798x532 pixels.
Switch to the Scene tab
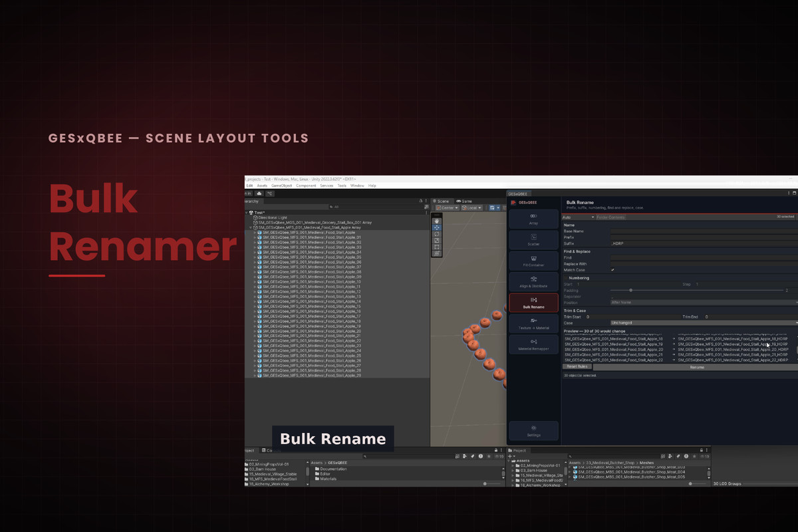pyautogui.click(x=442, y=201)
